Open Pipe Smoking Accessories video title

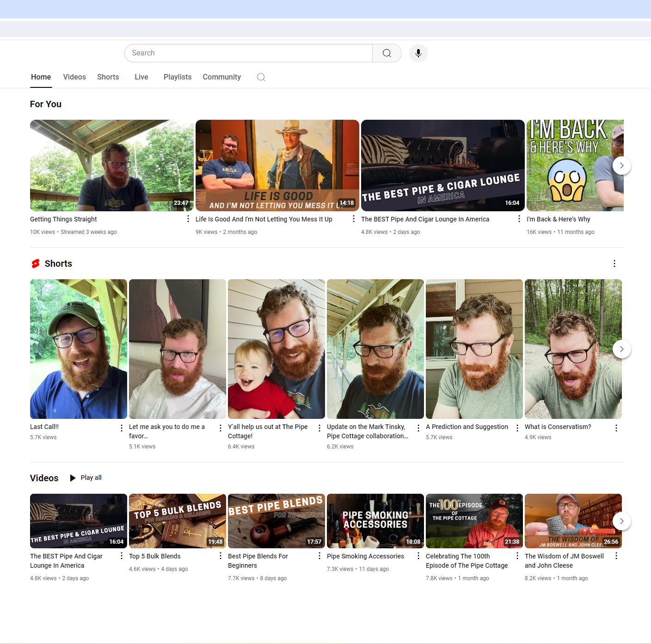(x=365, y=556)
